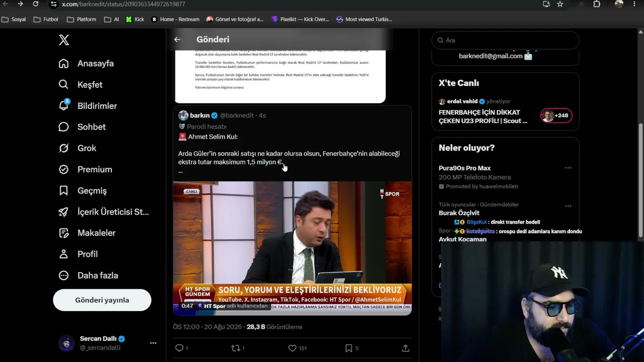The image size is (644, 362).
Task: Open the Sercan Dallı account switcher
Action: pos(107,343)
